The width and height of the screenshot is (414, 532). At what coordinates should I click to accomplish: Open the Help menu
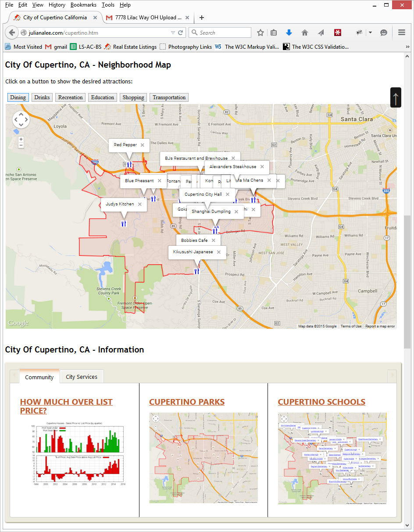pyautogui.click(x=125, y=5)
